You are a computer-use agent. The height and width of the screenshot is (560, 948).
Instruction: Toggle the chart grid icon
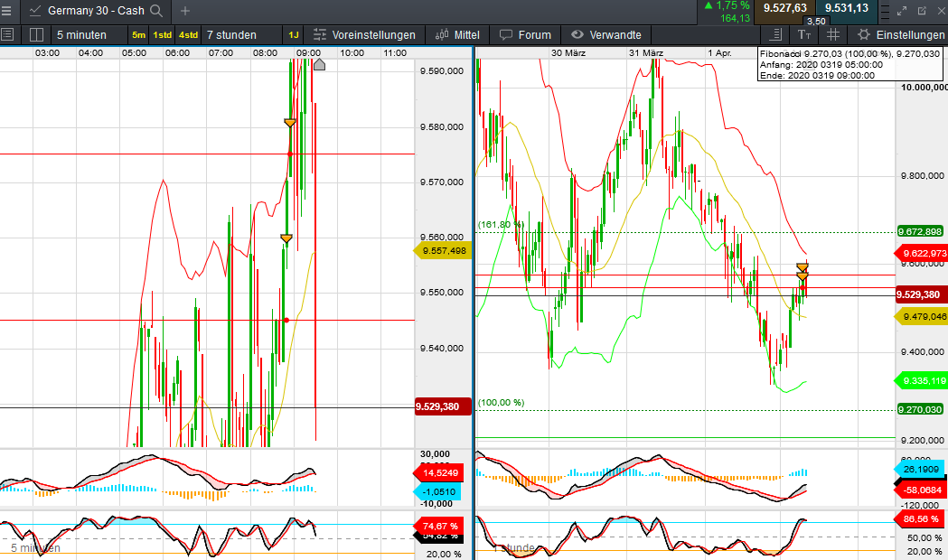pyautogui.click(x=833, y=34)
